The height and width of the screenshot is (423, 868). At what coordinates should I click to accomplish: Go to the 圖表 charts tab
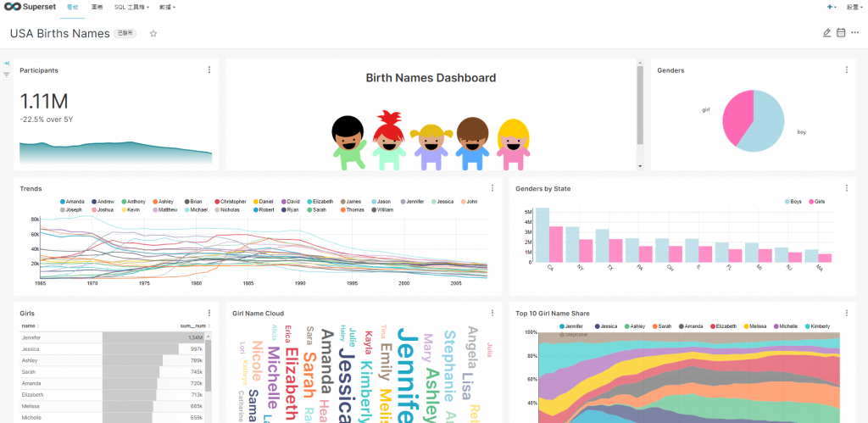(x=97, y=7)
